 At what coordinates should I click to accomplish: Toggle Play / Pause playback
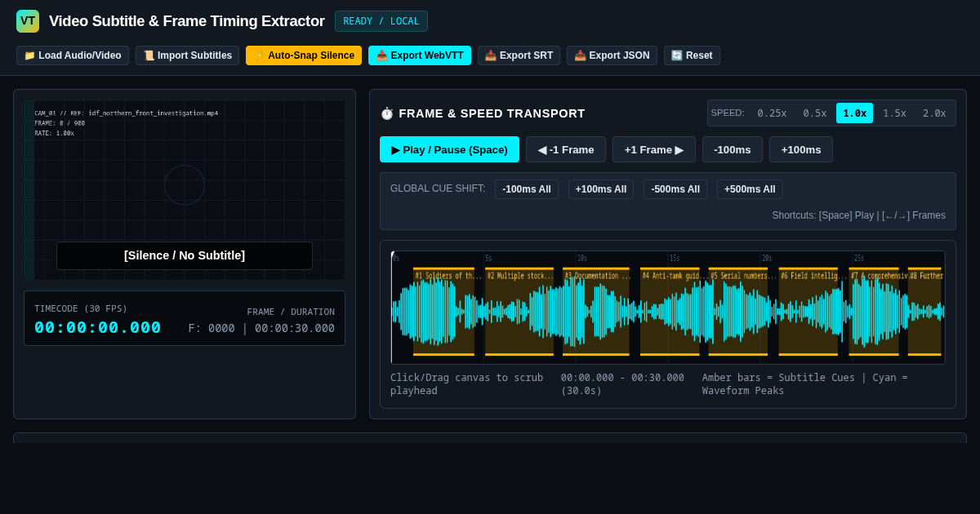tap(449, 149)
